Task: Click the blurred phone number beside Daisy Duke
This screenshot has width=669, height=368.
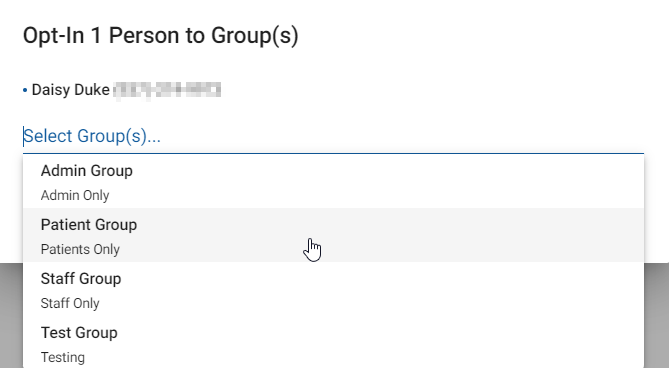Action: pyautogui.click(x=167, y=90)
